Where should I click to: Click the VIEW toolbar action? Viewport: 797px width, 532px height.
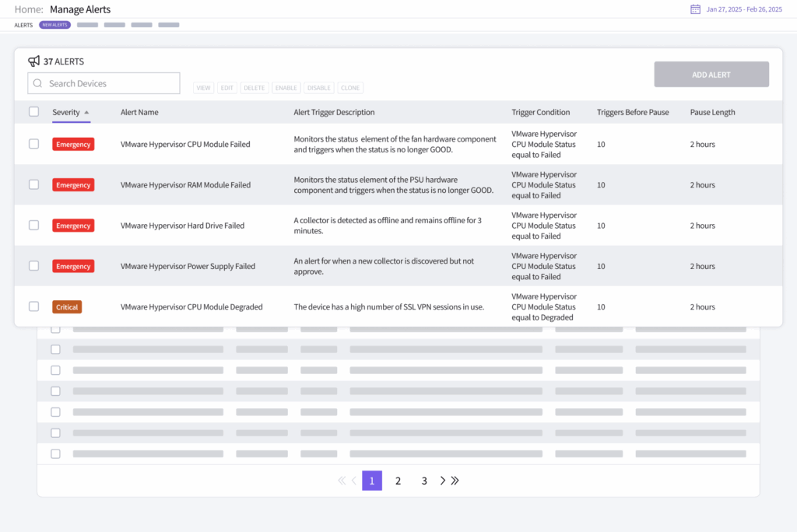click(x=203, y=88)
